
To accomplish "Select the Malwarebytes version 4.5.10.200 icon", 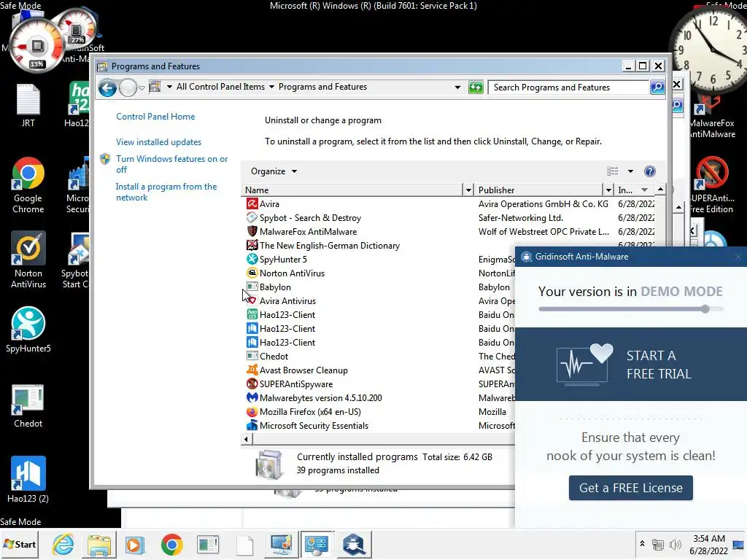I will (x=252, y=397).
